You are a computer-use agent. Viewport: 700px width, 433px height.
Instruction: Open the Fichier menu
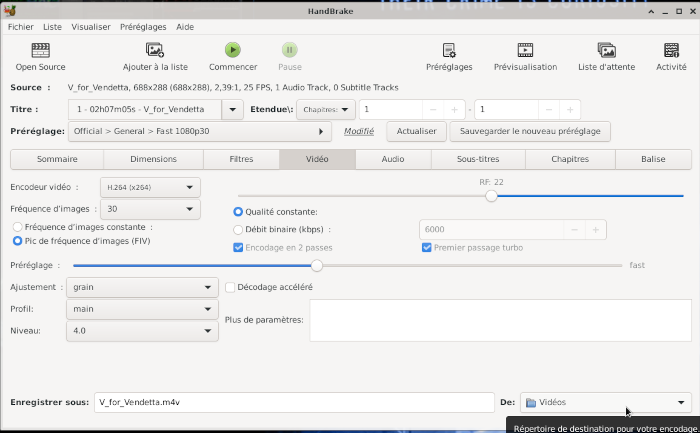tap(20, 27)
